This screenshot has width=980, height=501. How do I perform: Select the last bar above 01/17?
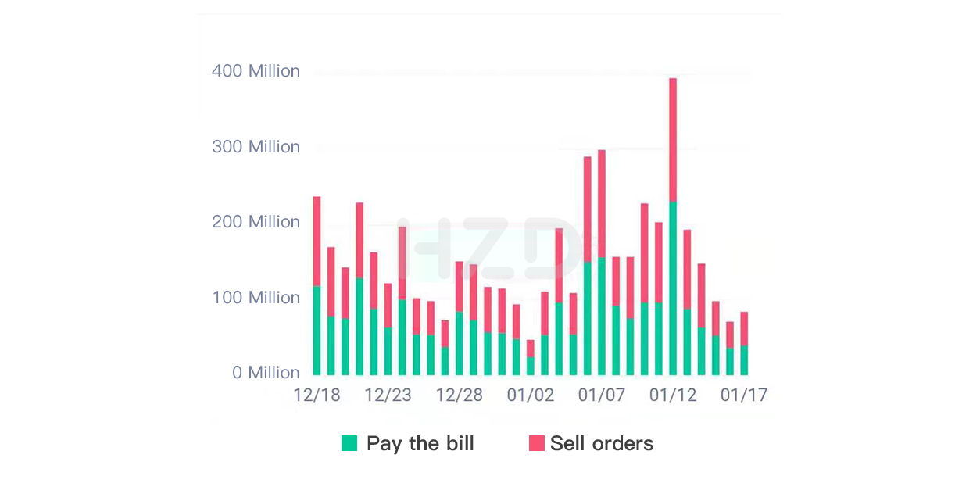[x=744, y=343]
